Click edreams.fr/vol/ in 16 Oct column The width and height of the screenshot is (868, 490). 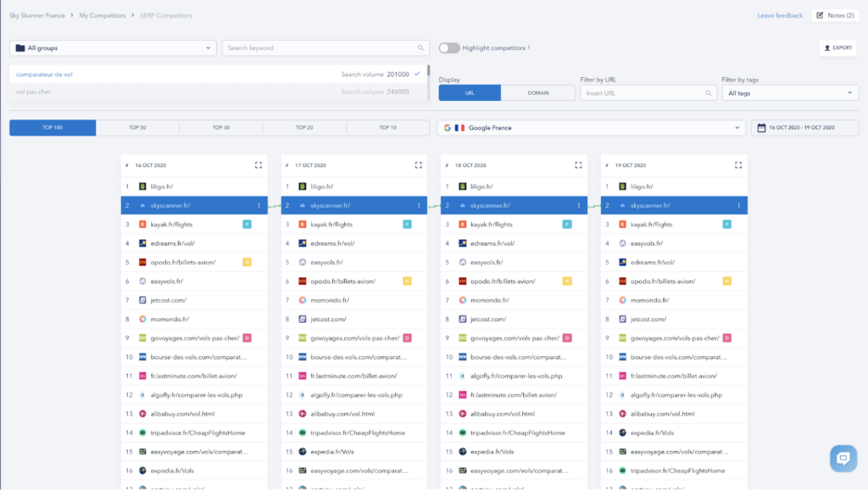click(173, 243)
